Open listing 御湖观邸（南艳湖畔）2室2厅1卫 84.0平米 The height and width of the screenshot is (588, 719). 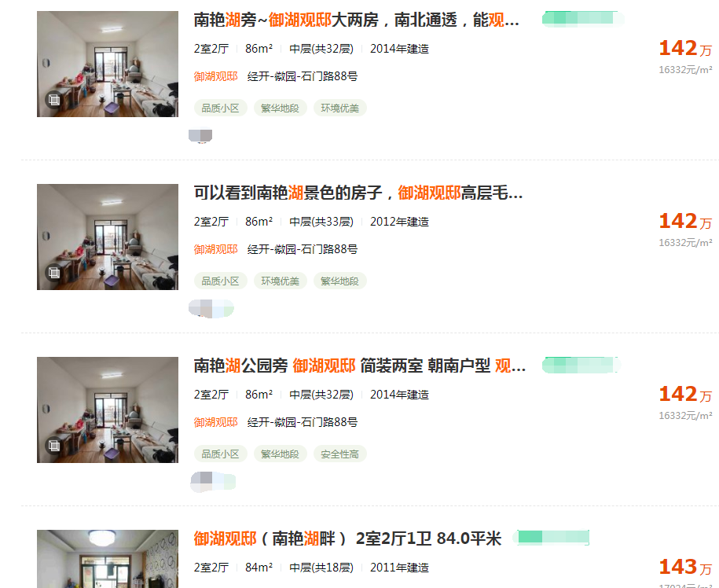[x=347, y=539]
